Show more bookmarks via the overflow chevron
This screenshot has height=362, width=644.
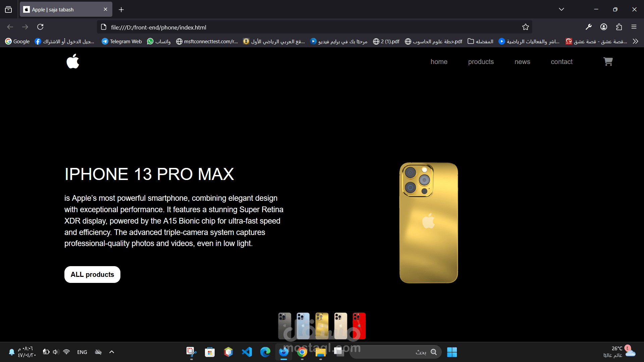tap(635, 41)
